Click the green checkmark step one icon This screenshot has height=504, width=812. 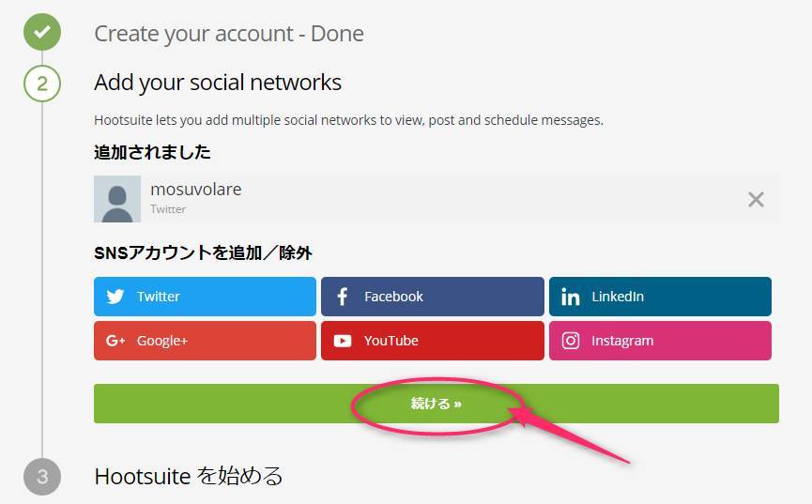point(42,32)
